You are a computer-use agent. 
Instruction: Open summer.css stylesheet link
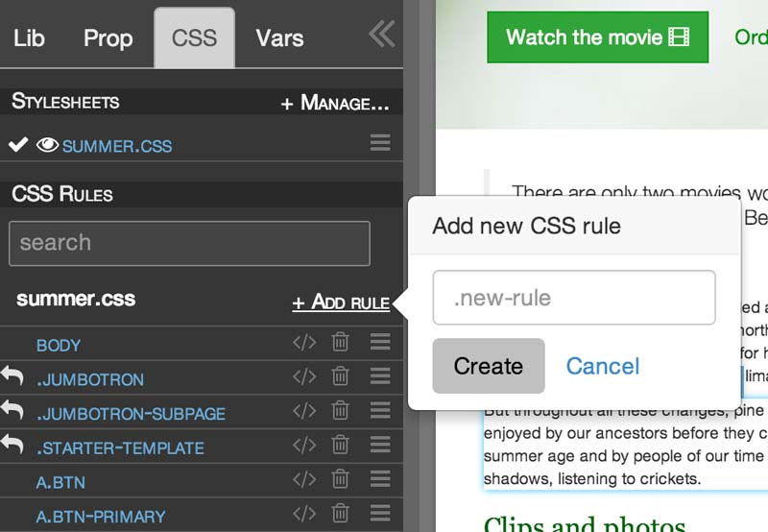[117, 146]
